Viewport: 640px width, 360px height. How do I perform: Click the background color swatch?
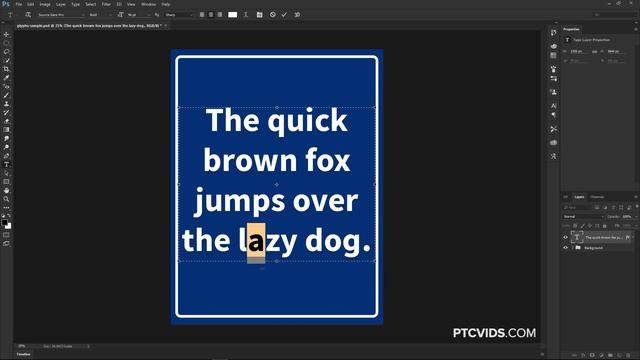[9, 226]
